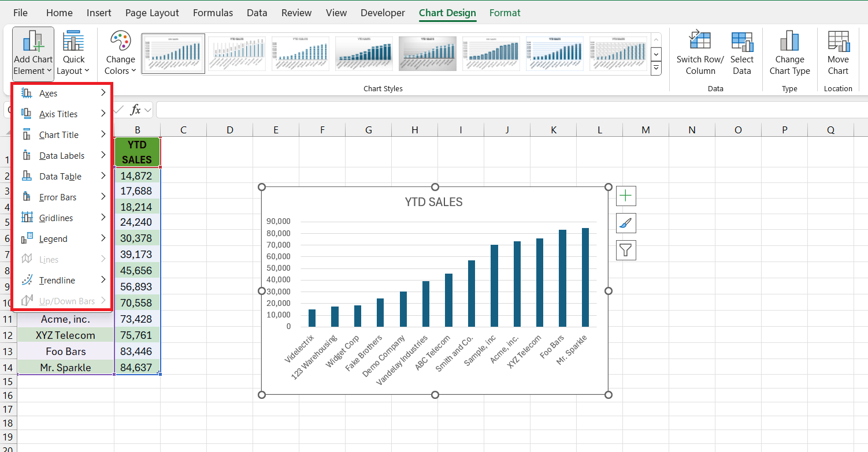The width and height of the screenshot is (868, 452).
Task: Open the Quick Layout gallery
Action: click(x=73, y=53)
